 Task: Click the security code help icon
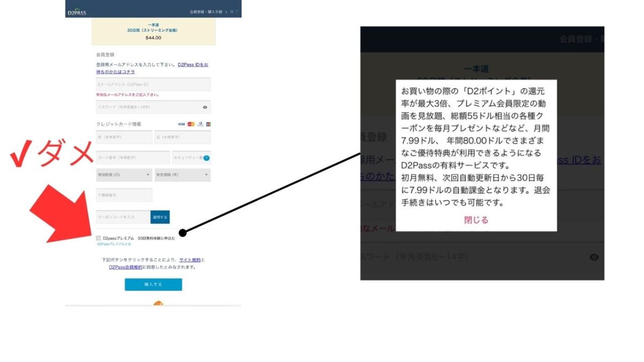pos(206,158)
